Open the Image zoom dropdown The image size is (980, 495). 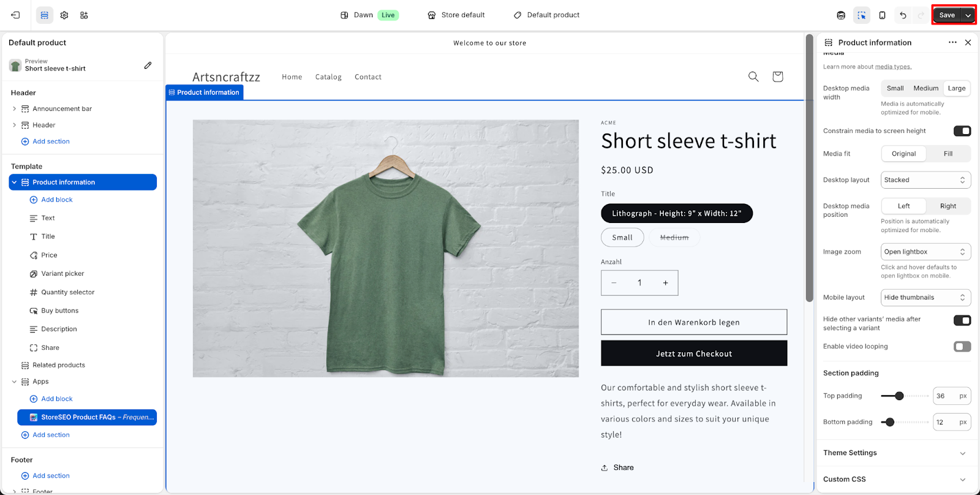click(x=925, y=252)
